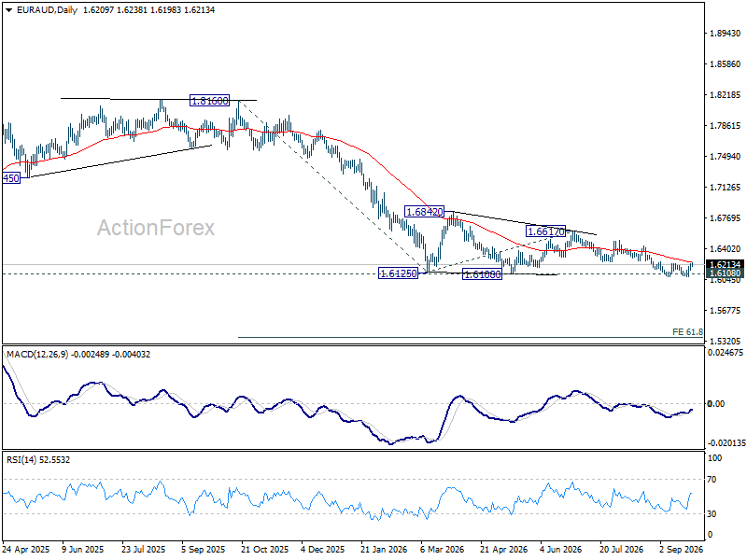Select the EURAUD,Daily chart title
Viewport: 747px width, 560px height.
click(x=47, y=10)
